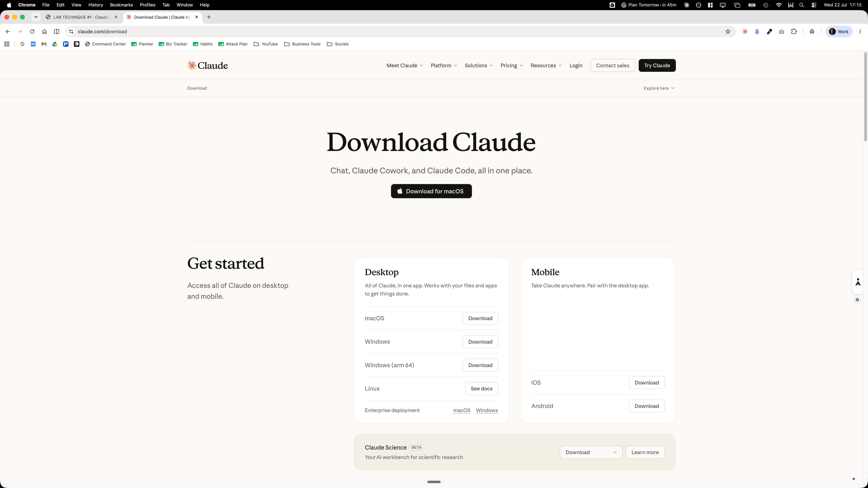Open Wi-Fi status in the menu bar
The width and height of the screenshot is (868, 488).
click(x=778, y=5)
